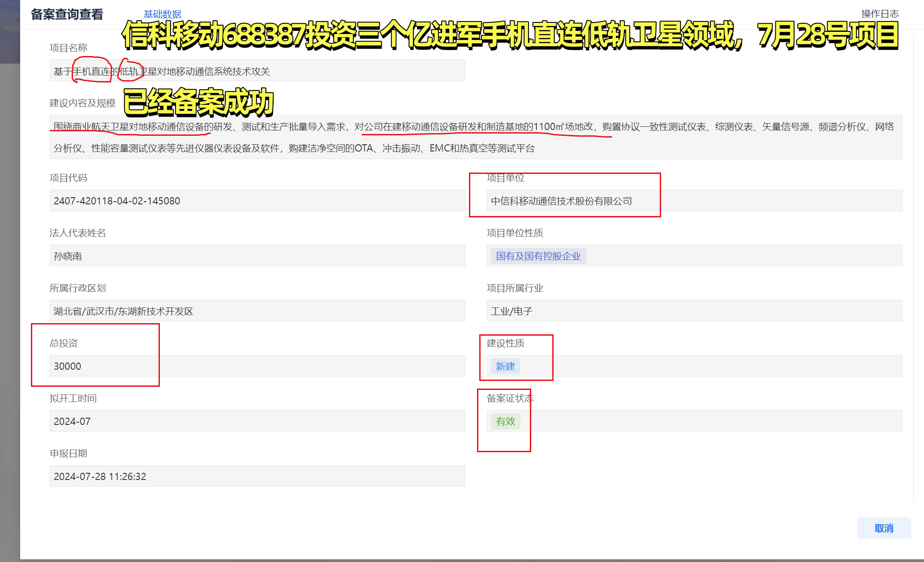This screenshot has width=924, height=562.
Task: Click the 所属行政区划 label
Action: pyautogui.click(x=77, y=288)
